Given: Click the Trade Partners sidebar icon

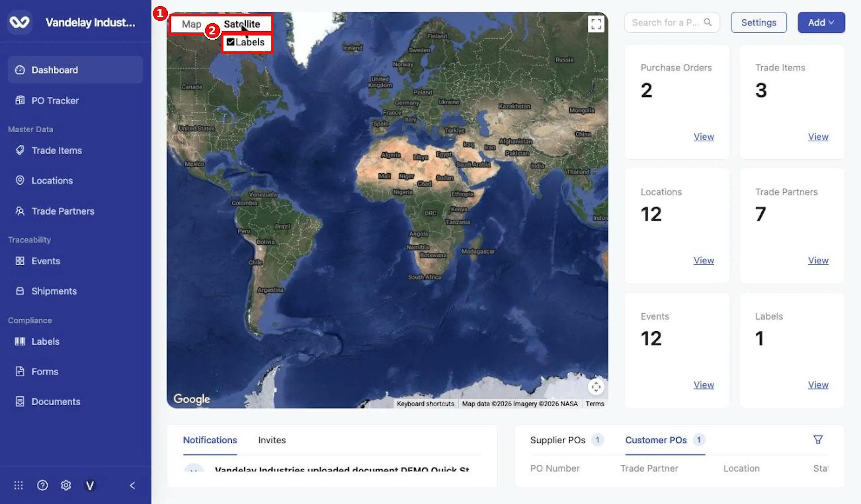Looking at the screenshot, I should (x=20, y=211).
